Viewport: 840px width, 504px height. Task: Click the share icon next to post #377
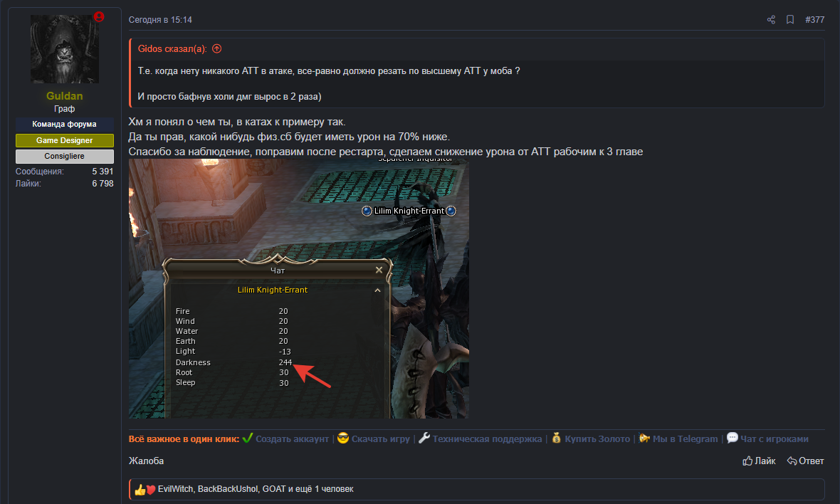[771, 20]
